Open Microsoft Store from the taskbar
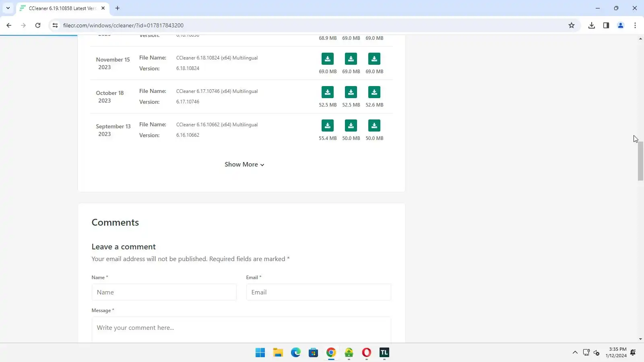The image size is (644, 362). tap(314, 353)
